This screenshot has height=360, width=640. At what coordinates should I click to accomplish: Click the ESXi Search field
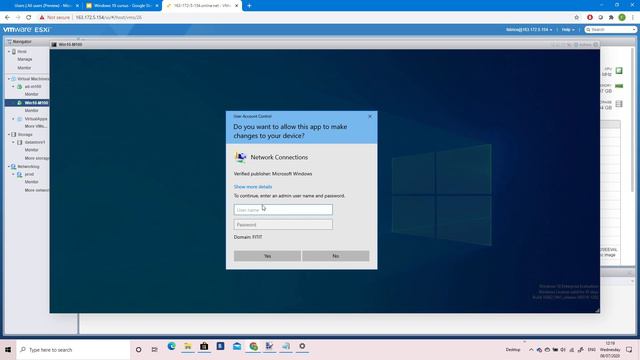[608, 30]
